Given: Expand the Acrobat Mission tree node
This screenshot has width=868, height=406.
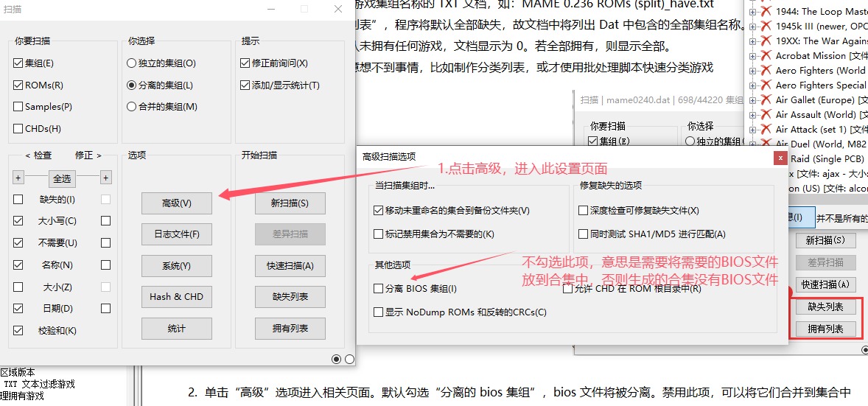Looking at the screenshot, I should pyautogui.click(x=752, y=56).
